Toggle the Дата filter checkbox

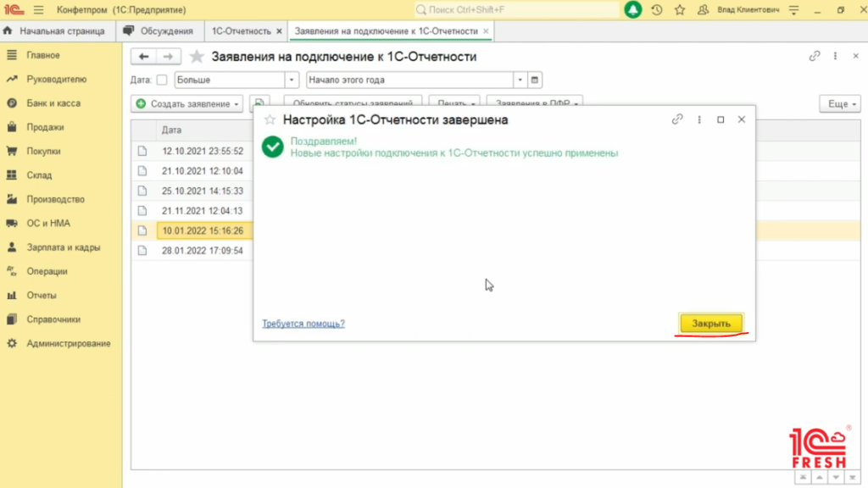tap(162, 80)
